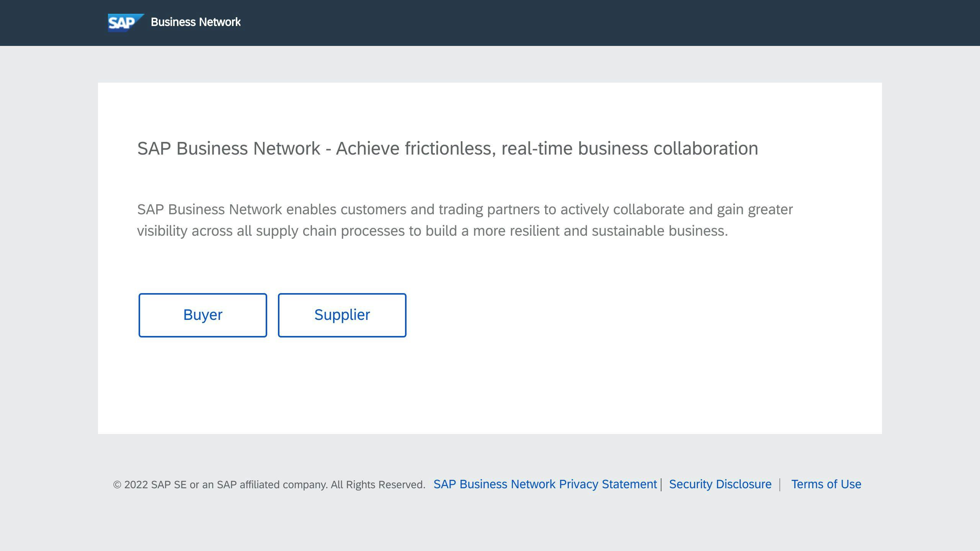Open the Security Disclosure link

[720, 484]
